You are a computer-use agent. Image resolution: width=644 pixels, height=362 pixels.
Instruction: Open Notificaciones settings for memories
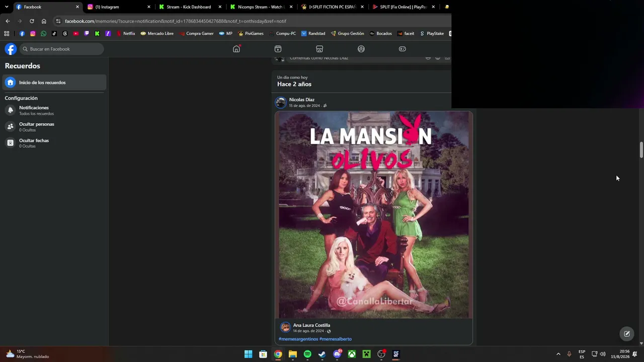54,110
